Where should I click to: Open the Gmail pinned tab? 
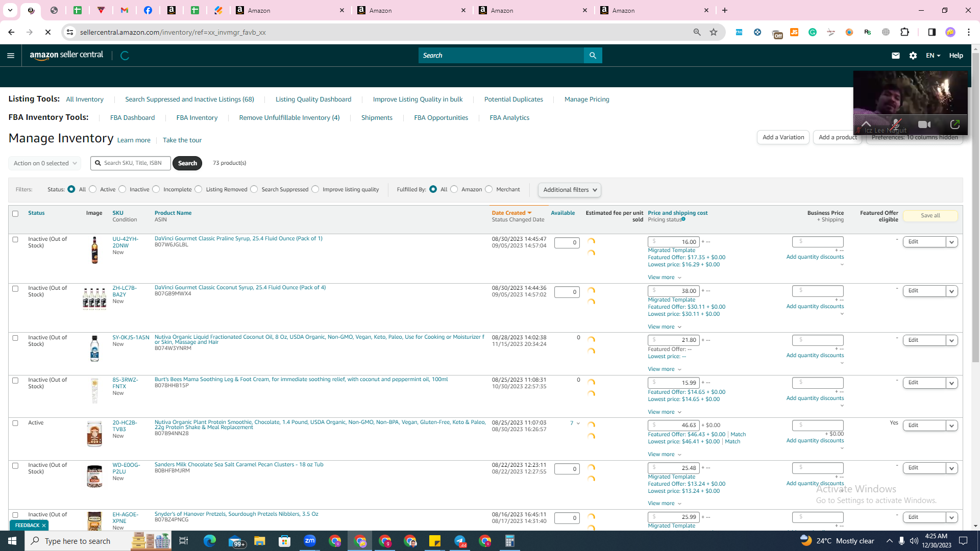click(x=125, y=10)
